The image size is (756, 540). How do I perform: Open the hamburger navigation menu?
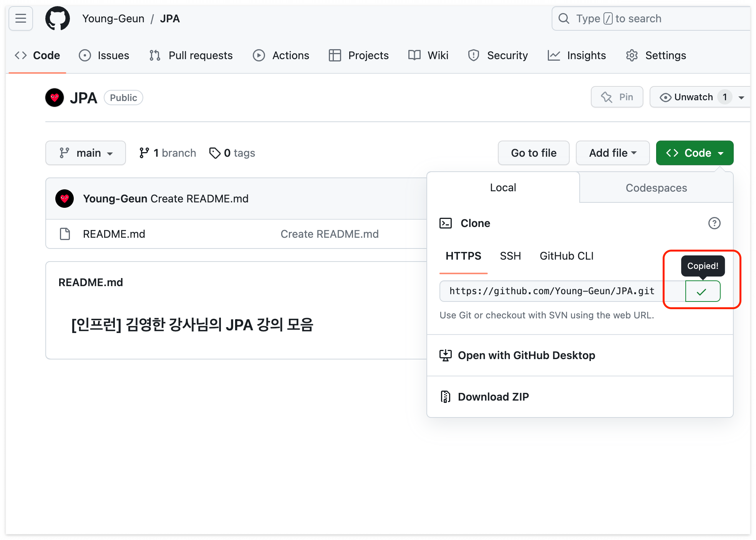pyautogui.click(x=21, y=18)
